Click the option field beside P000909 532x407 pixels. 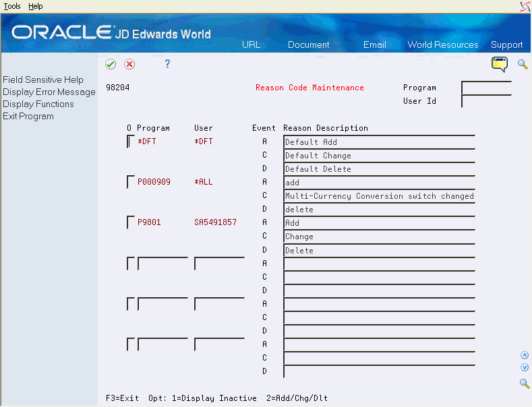point(131,182)
